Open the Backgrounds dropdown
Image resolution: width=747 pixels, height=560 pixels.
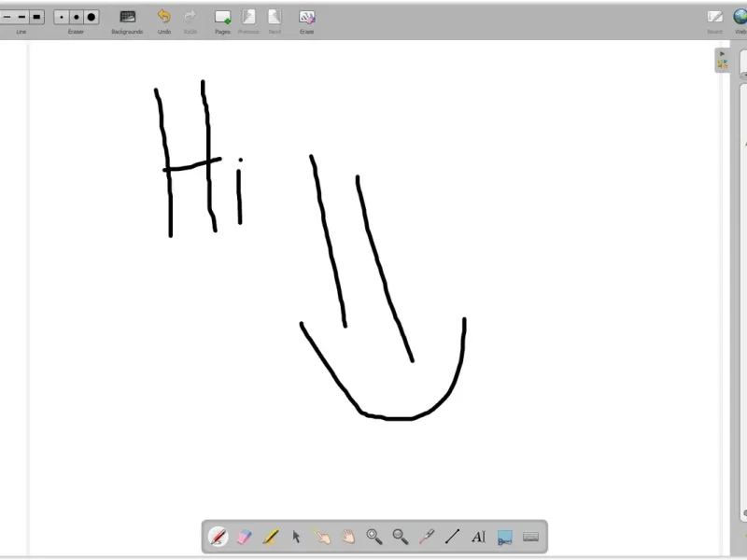127,21
